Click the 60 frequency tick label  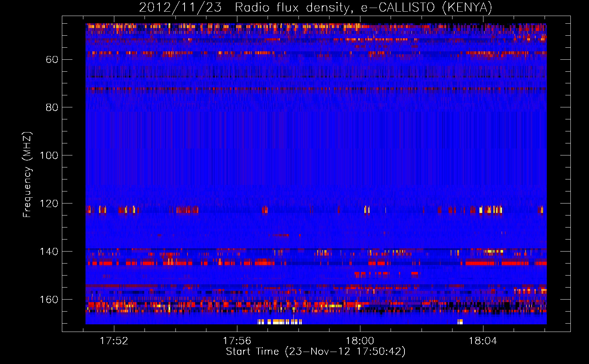click(x=52, y=59)
